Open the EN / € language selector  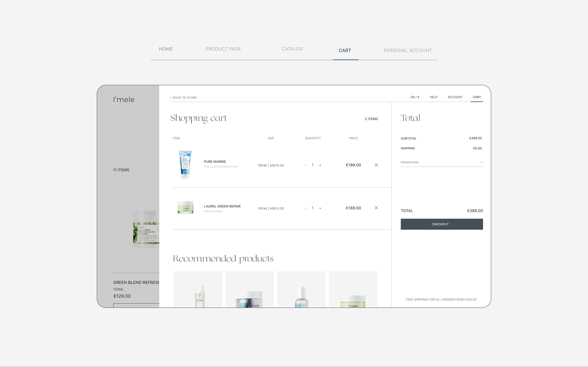[415, 97]
